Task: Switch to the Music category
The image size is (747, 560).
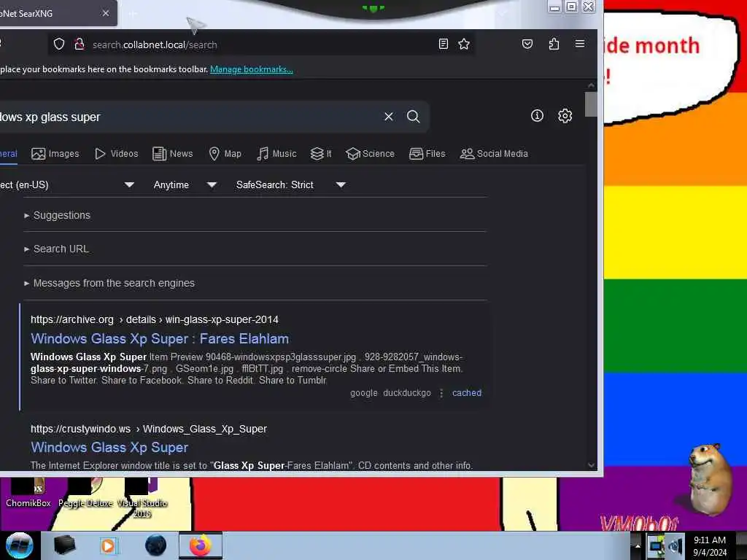Action: (276, 154)
